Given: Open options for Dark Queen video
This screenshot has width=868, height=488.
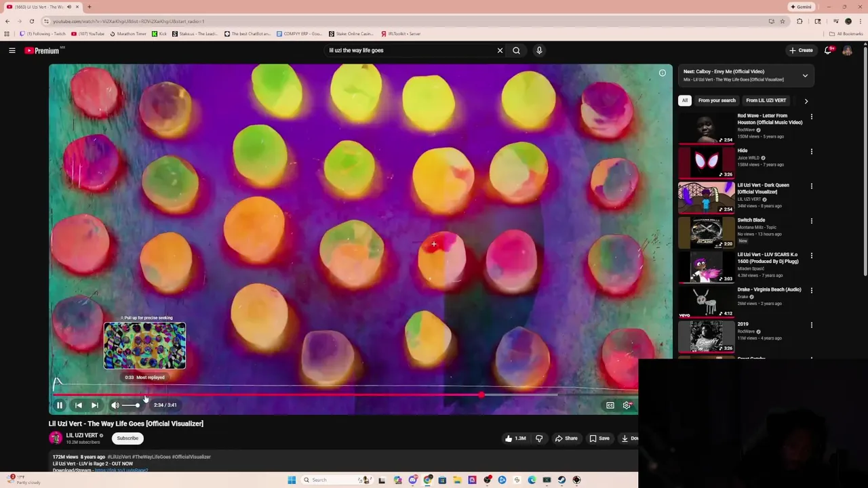Looking at the screenshot, I should click(811, 186).
